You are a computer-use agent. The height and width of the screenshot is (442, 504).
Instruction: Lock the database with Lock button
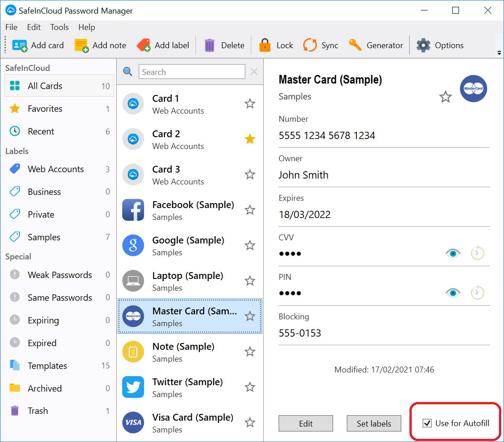(276, 45)
